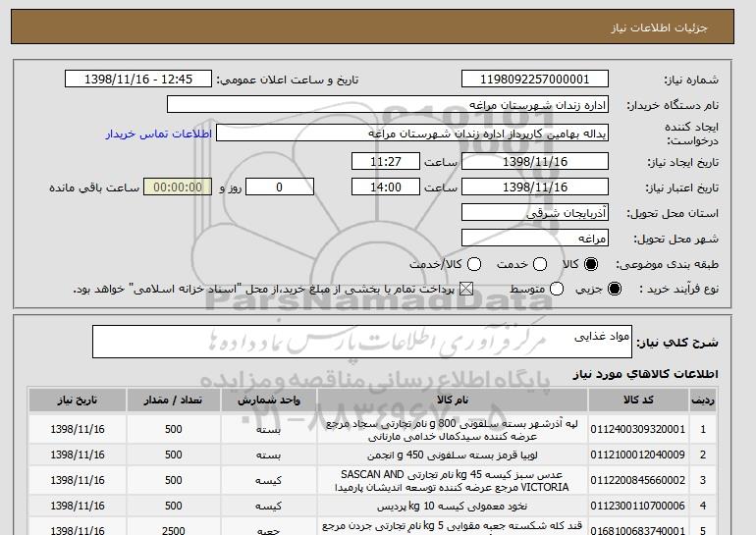Click the validity date field 1398/11/16
This screenshot has width=756, height=535.
pyautogui.click(x=535, y=187)
